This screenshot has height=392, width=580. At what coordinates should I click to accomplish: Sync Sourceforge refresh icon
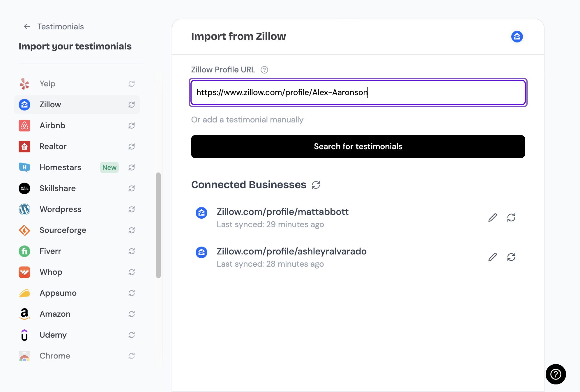click(x=132, y=230)
